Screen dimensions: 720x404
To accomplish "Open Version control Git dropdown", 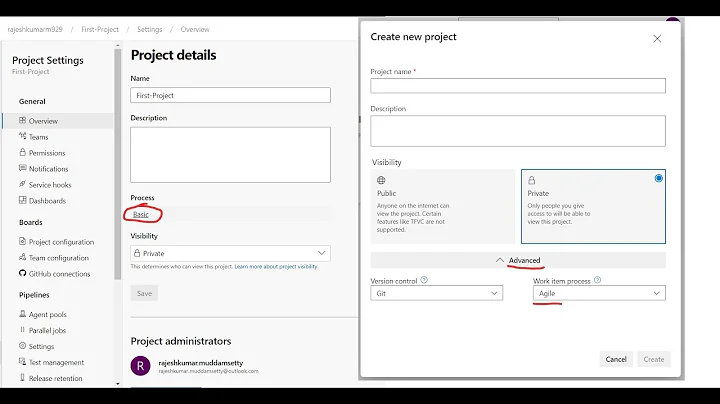I will 437,293.
